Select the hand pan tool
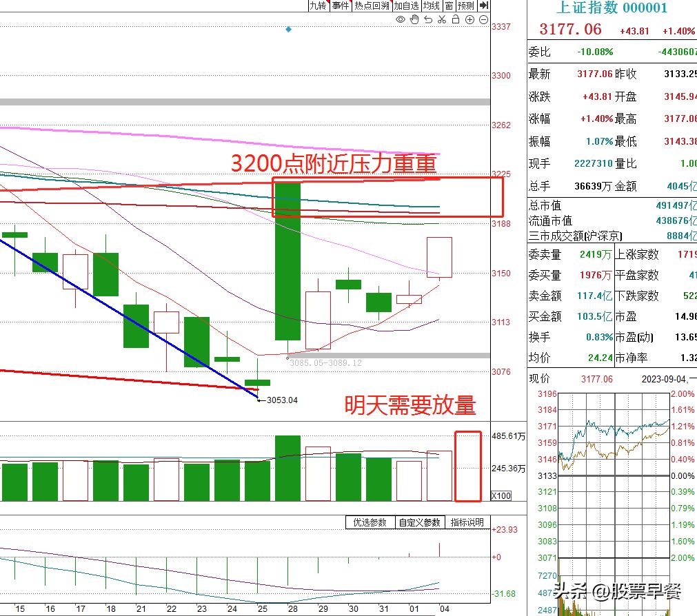This screenshot has height=616, width=697. [x=414, y=19]
